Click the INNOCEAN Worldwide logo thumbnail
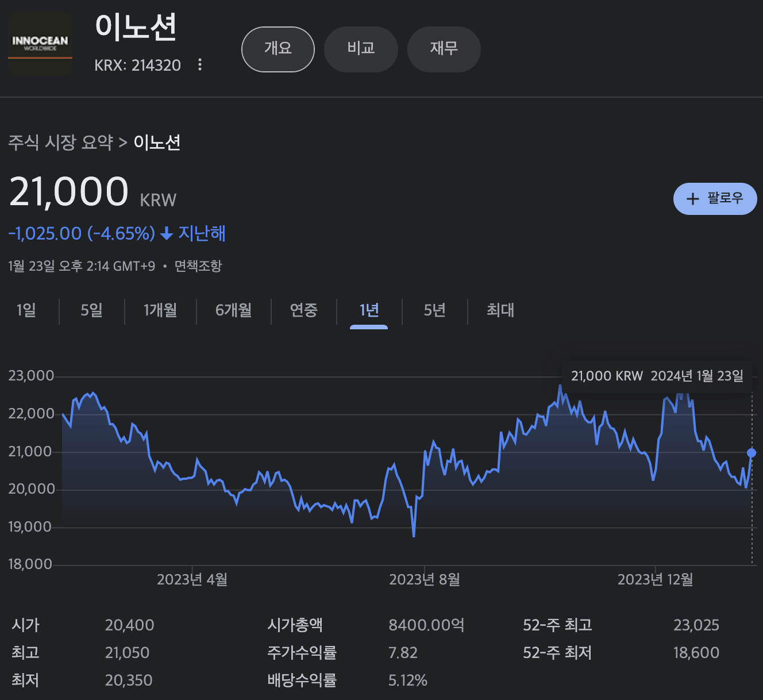Image resolution: width=763 pixels, height=700 pixels. 40,44
